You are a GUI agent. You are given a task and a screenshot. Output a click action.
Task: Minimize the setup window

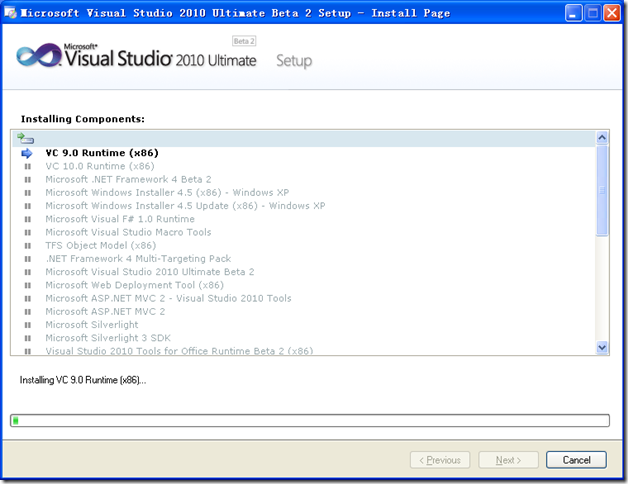(x=574, y=13)
